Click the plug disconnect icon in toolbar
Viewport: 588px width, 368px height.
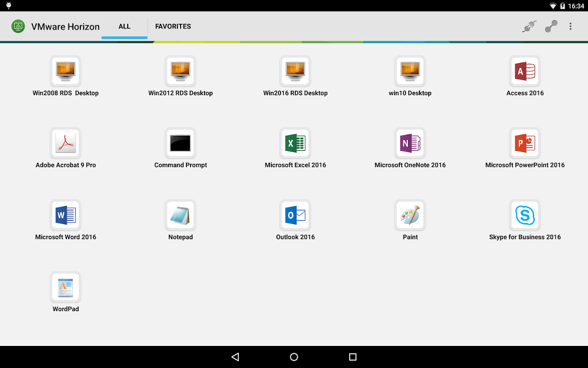[x=529, y=27]
